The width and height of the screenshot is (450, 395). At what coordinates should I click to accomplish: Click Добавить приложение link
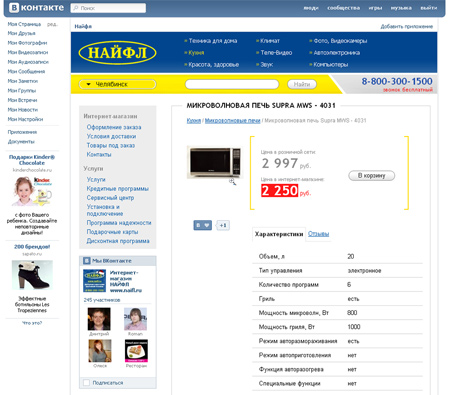click(x=407, y=26)
